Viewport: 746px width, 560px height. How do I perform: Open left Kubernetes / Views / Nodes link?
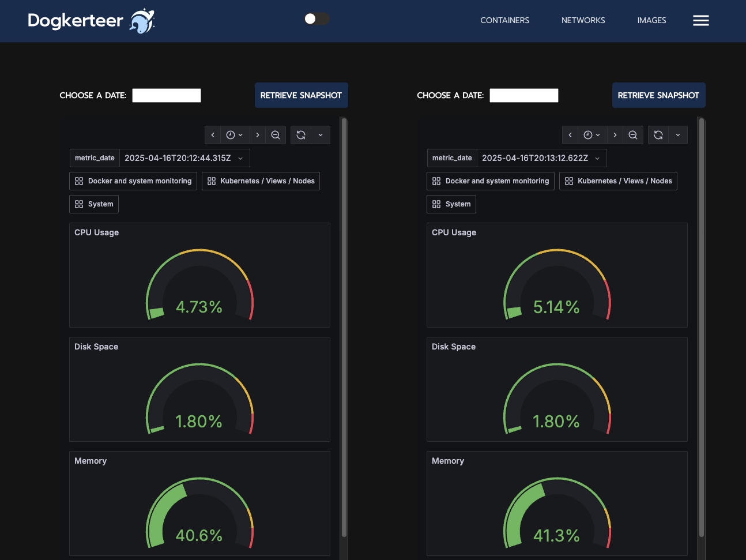point(261,181)
